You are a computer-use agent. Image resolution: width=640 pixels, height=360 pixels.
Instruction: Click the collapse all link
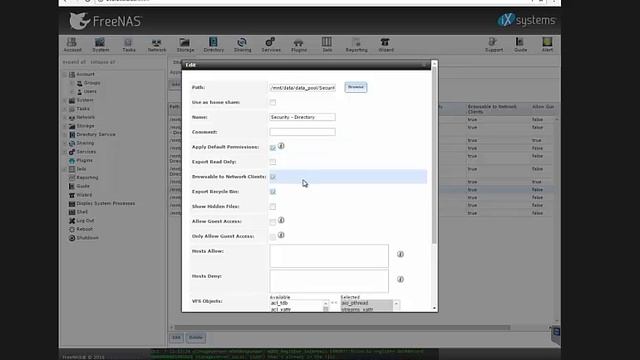click(x=102, y=62)
